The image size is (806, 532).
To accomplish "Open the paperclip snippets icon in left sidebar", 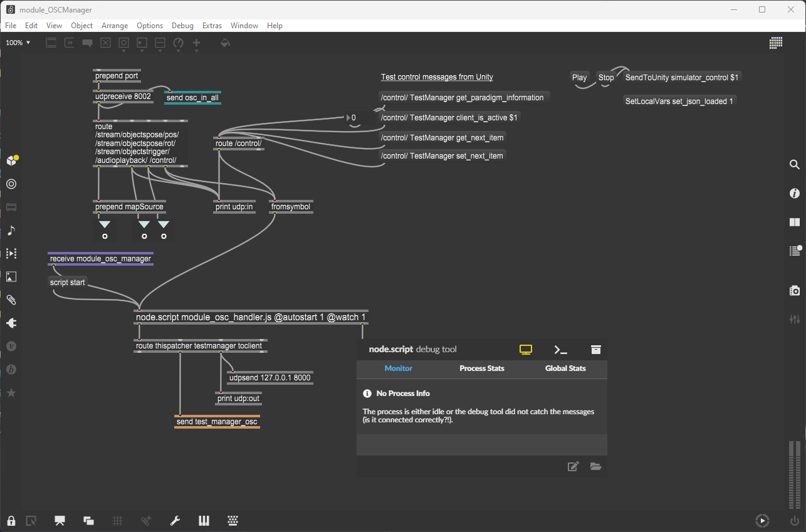I will click(x=11, y=300).
